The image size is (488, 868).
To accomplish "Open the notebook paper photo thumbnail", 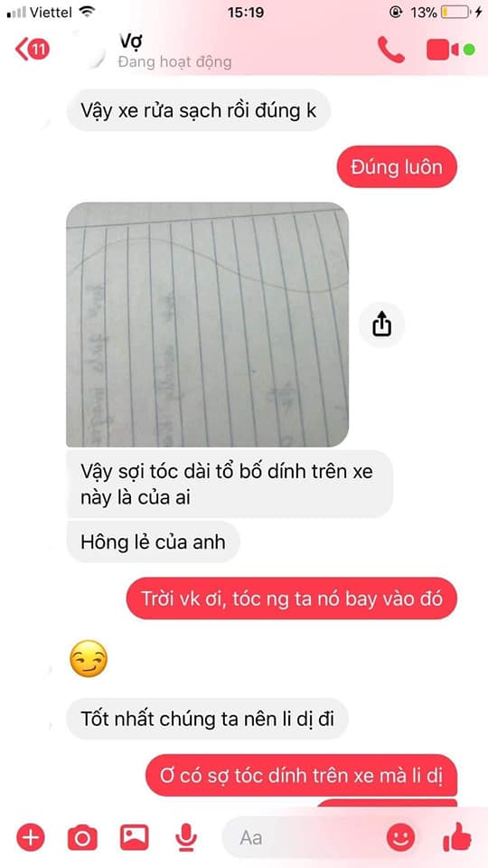I will [208, 325].
